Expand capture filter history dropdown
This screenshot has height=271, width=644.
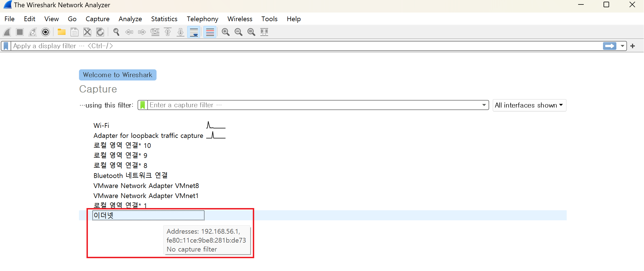(x=484, y=105)
